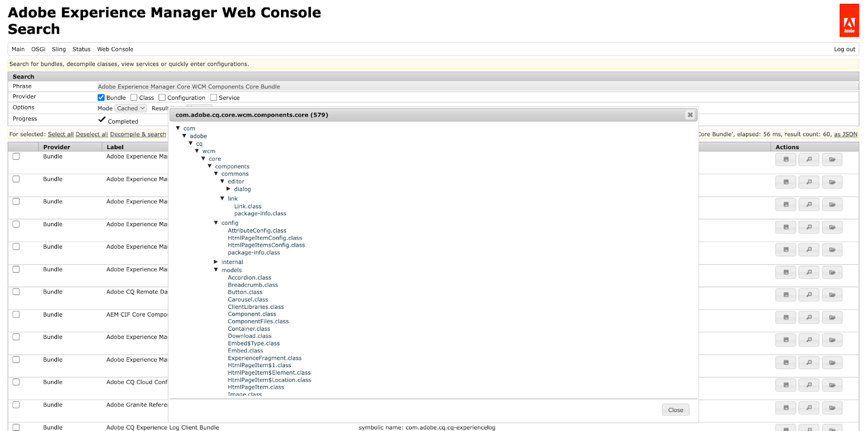Collapse the 'commons' tree node
The image size is (868, 431).
pos(216,174)
